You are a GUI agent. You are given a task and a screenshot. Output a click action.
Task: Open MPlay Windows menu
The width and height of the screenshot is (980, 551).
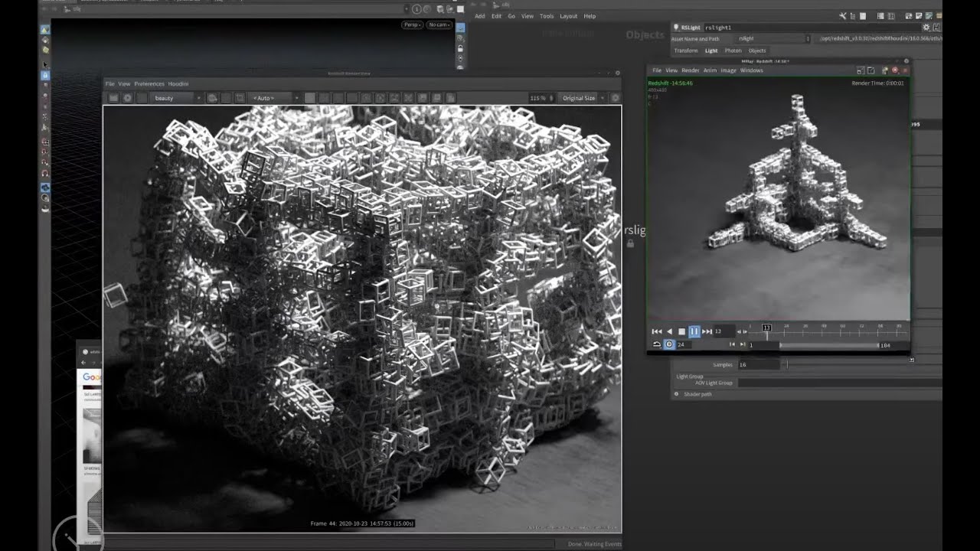pyautogui.click(x=751, y=70)
